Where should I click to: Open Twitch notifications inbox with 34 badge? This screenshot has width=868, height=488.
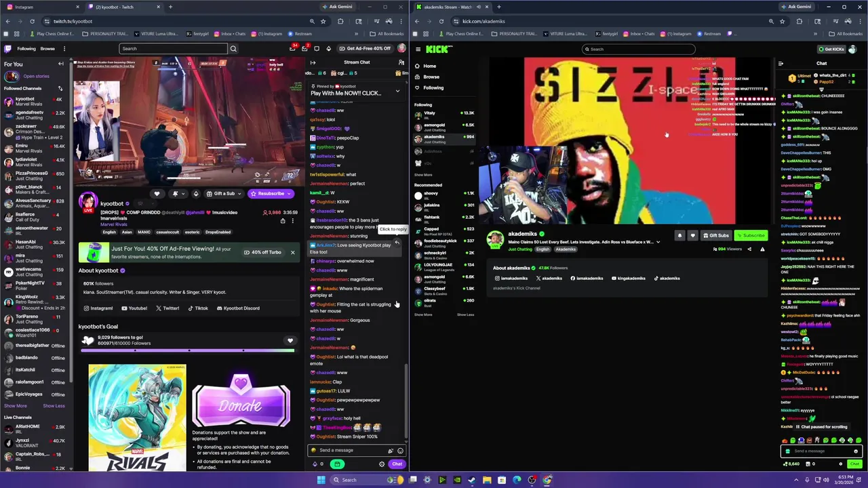point(293,48)
